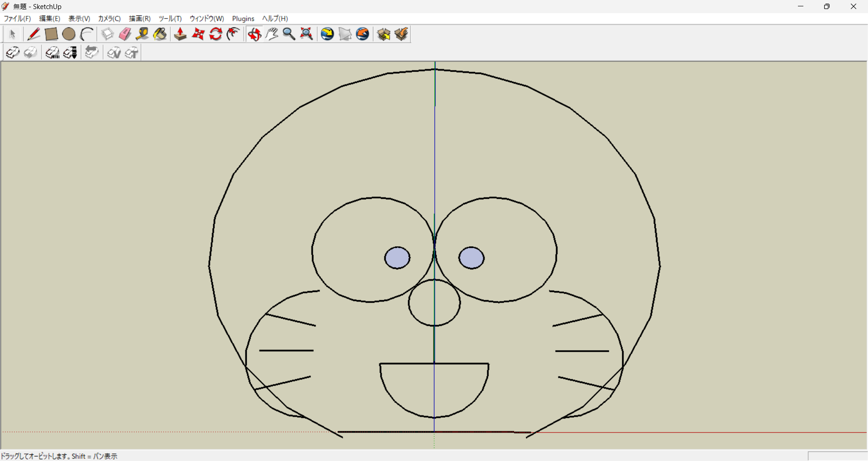868x461 pixels.
Task: Pick the Select arrow tool
Action: pos(12,34)
